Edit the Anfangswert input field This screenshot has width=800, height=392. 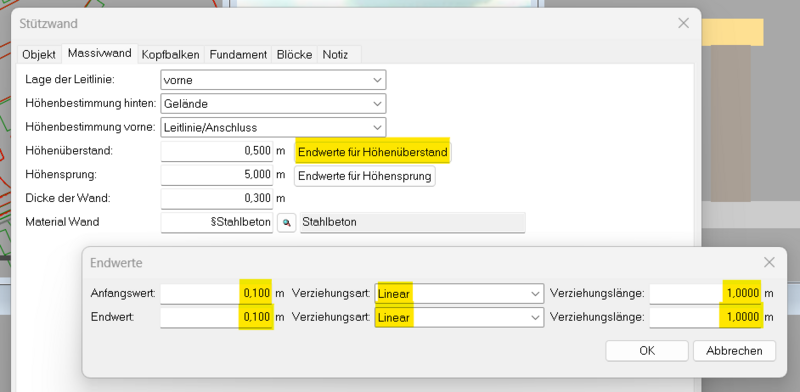tap(217, 293)
